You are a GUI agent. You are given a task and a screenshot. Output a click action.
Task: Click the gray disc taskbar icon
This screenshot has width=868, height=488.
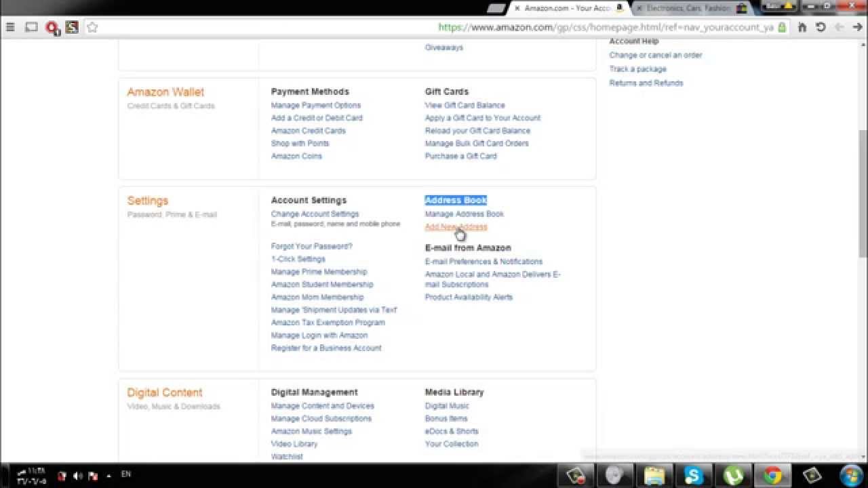[614, 475]
